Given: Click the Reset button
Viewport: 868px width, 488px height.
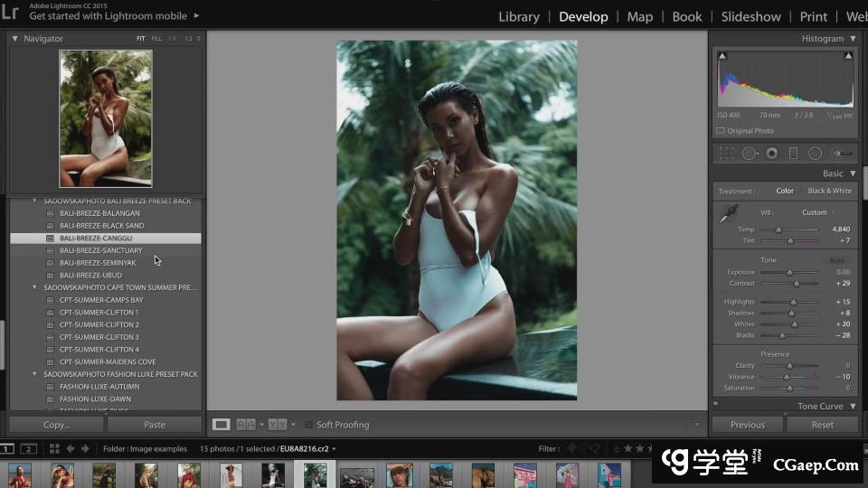Looking at the screenshot, I should coord(822,425).
